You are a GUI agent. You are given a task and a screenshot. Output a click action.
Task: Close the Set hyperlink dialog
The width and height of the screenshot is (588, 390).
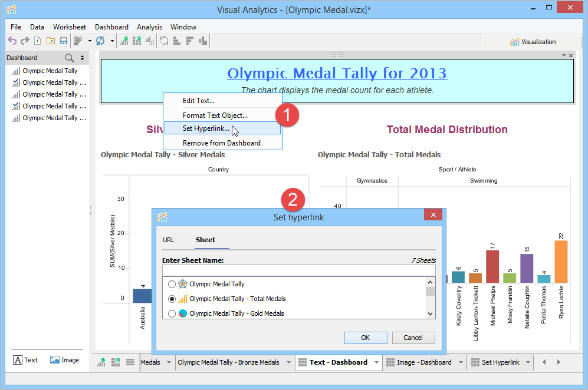[433, 214]
